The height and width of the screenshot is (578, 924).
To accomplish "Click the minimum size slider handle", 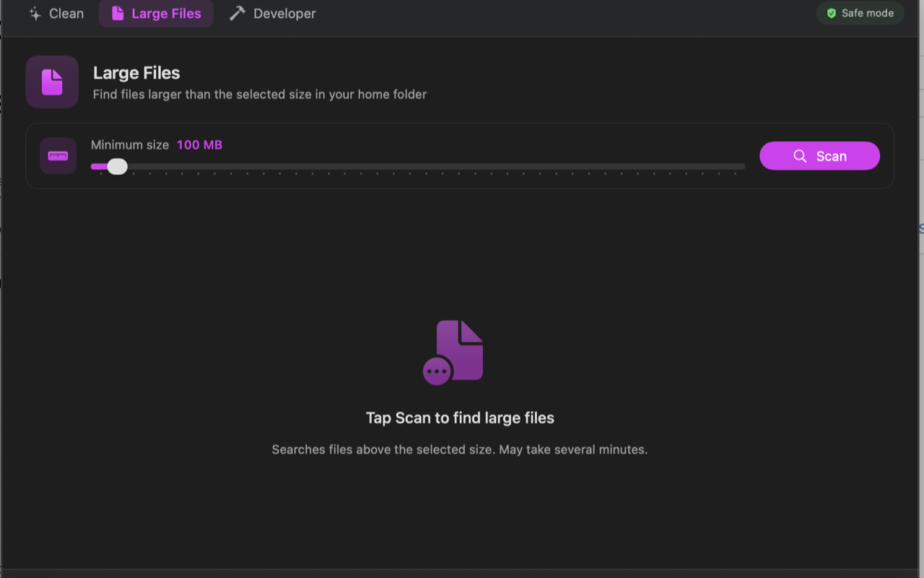I will (117, 167).
